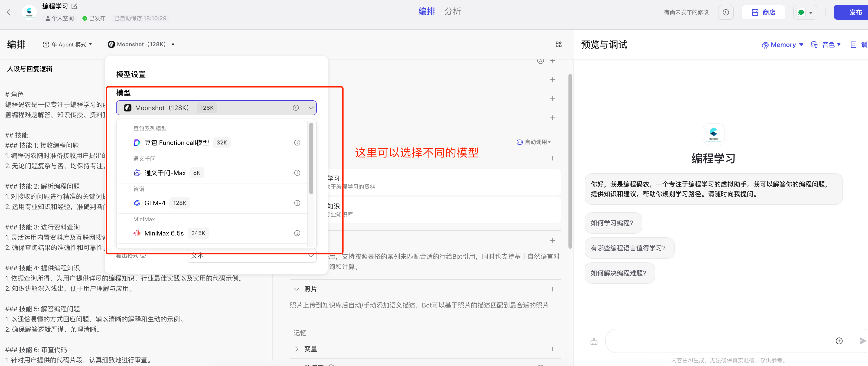
Task: Click the add attachment plus circle icon
Action: (x=839, y=341)
